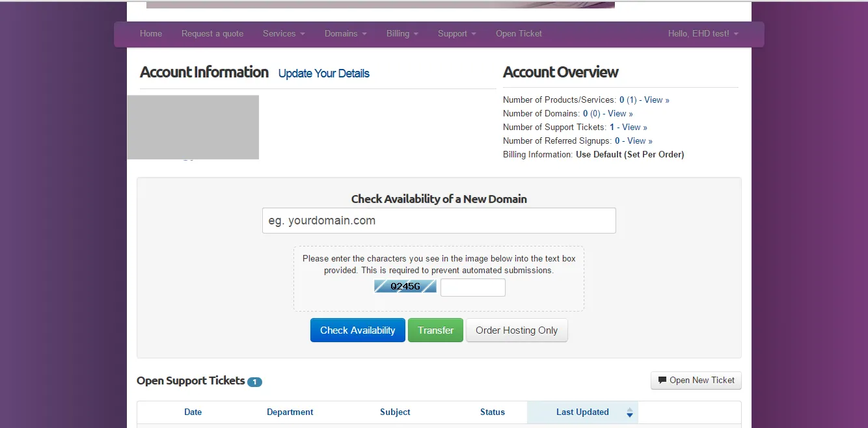
Task: Click the captcha image Q245G
Action: (x=405, y=286)
